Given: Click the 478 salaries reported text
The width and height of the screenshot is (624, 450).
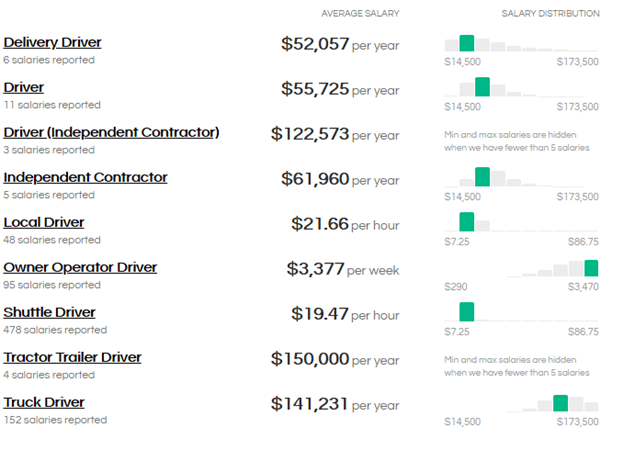Looking at the screenshot, I should coord(55,330).
